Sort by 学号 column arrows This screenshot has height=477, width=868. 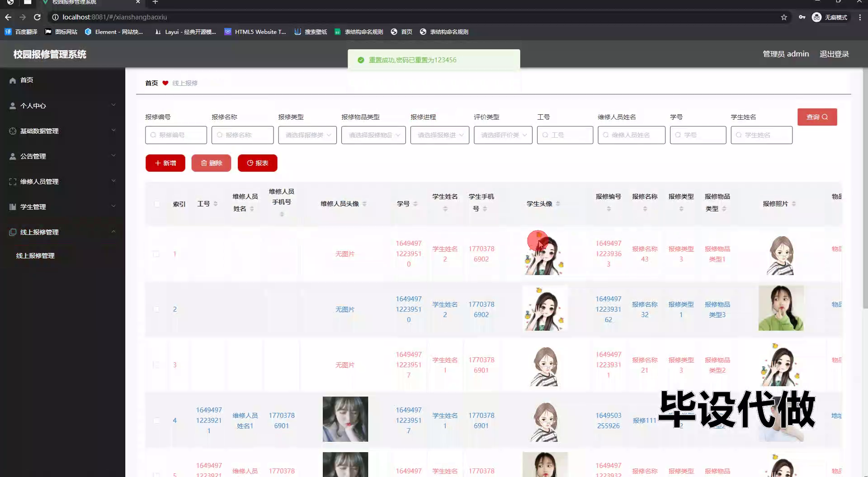click(x=415, y=204)
